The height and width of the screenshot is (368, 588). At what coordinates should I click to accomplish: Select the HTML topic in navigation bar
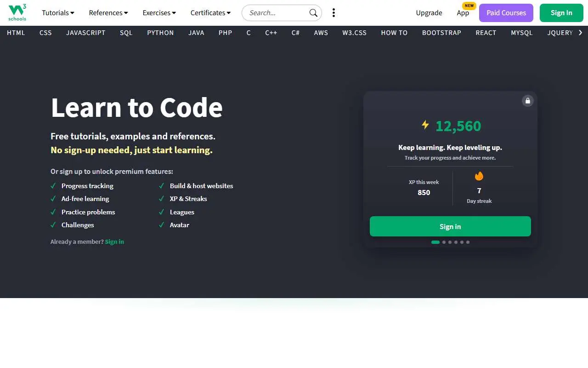point(16,33)
